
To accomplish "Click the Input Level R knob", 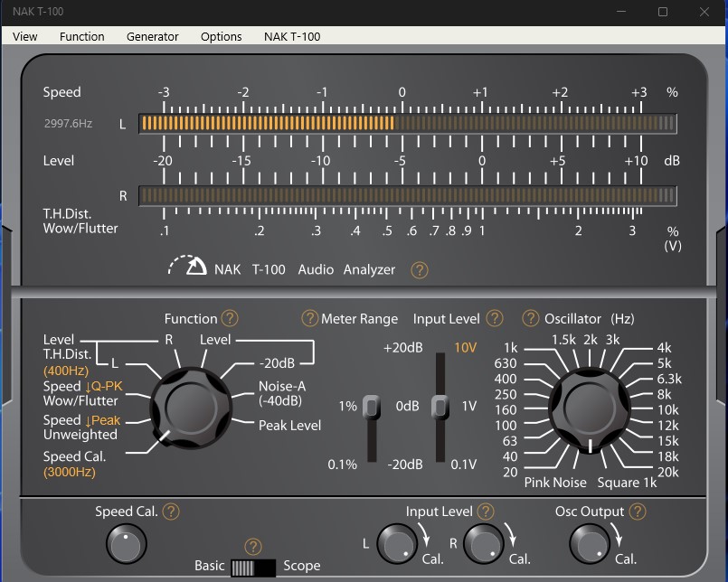I will (x=484, y=543).
